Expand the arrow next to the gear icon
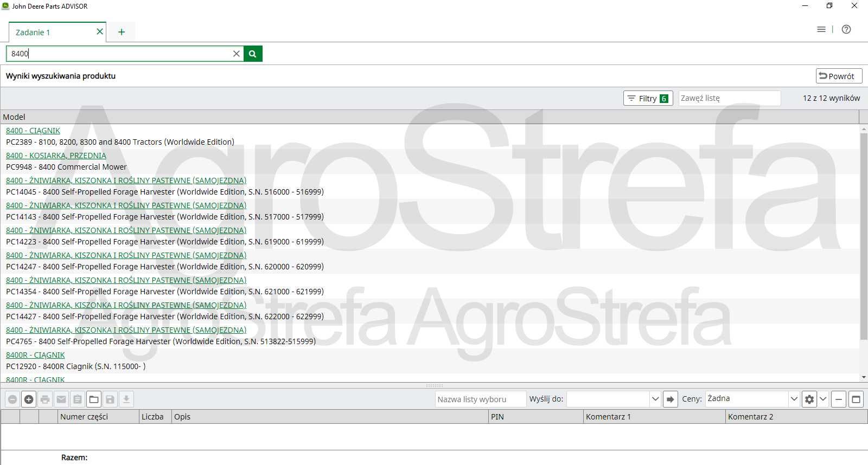The width and height of the screenshot is (868, 465). tap(823, 399)
